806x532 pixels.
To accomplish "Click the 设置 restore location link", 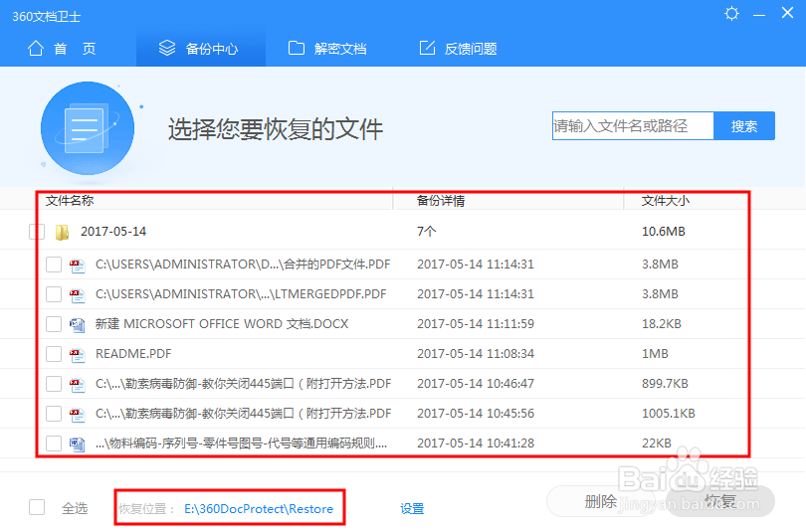I will click(x=412, y=509).
